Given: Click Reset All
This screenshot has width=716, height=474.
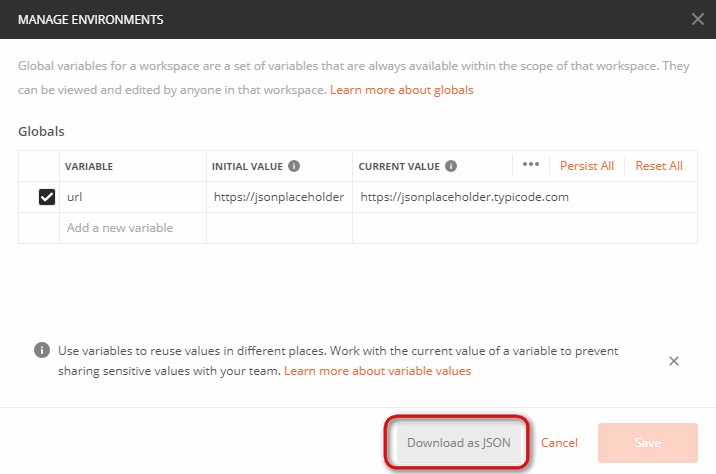Looking at the screenshot, I should [659, 166].
